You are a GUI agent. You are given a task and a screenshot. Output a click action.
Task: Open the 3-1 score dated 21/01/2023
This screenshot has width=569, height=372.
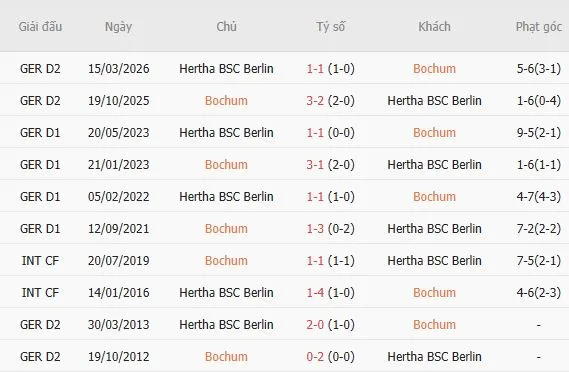tap(315, 164)
